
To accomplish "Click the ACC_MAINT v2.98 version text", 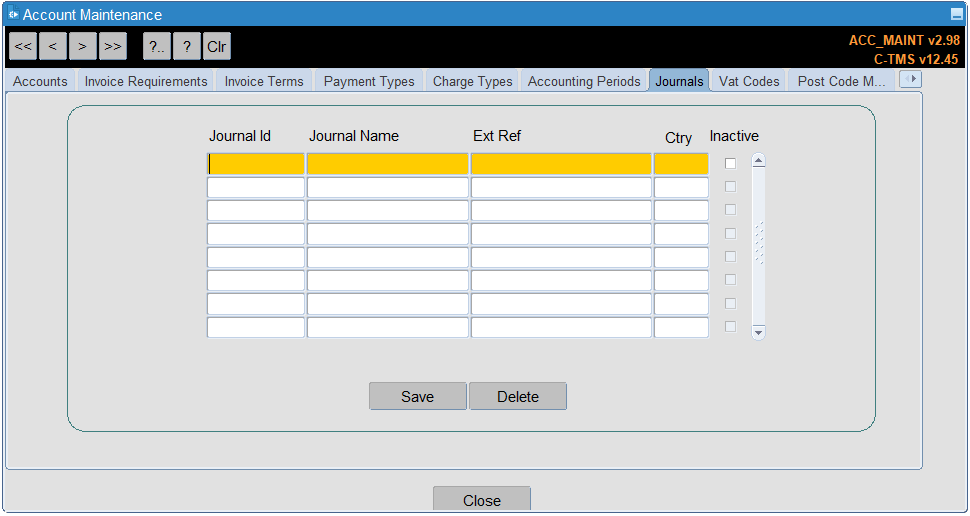I will [x=904, y=40].
